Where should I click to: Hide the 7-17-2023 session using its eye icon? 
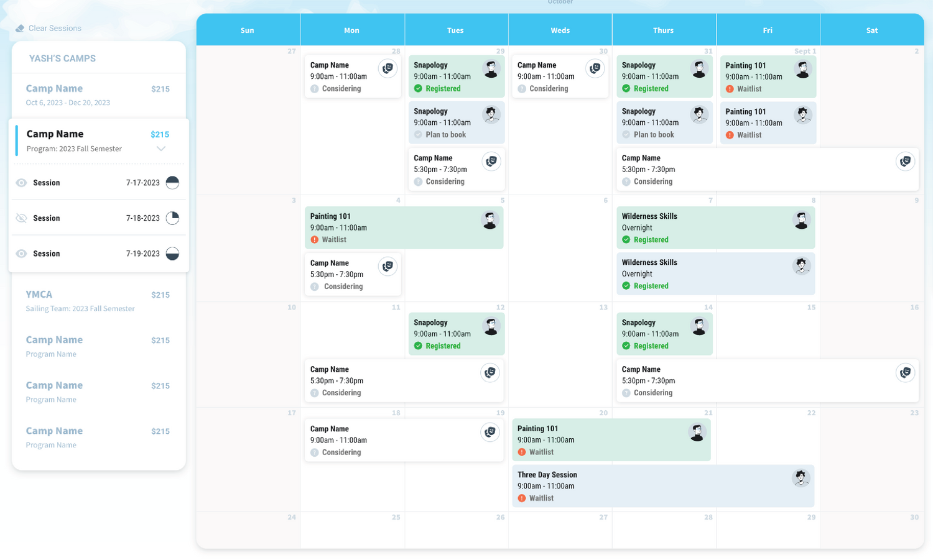[x=21, y=183]
